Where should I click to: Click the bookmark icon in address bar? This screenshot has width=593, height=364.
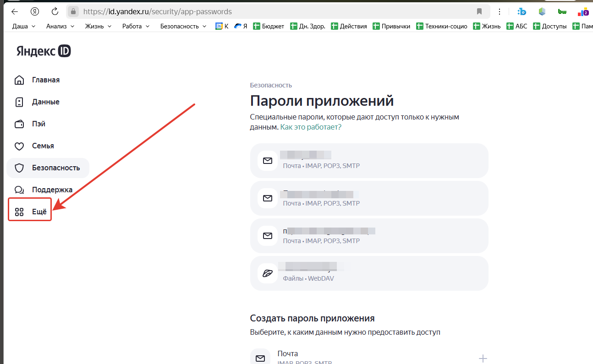tap(479, 11)
